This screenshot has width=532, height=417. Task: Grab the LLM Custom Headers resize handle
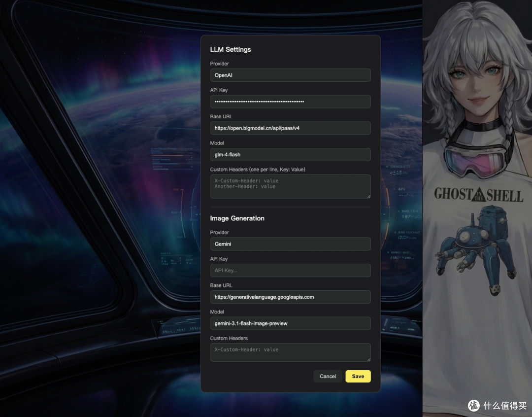click(x=368, y=196)
